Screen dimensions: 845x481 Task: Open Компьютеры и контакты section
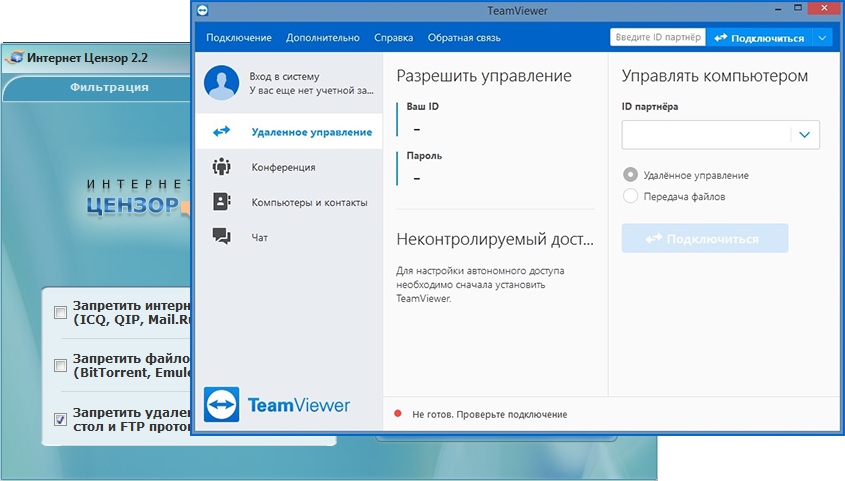pos(289,202)
